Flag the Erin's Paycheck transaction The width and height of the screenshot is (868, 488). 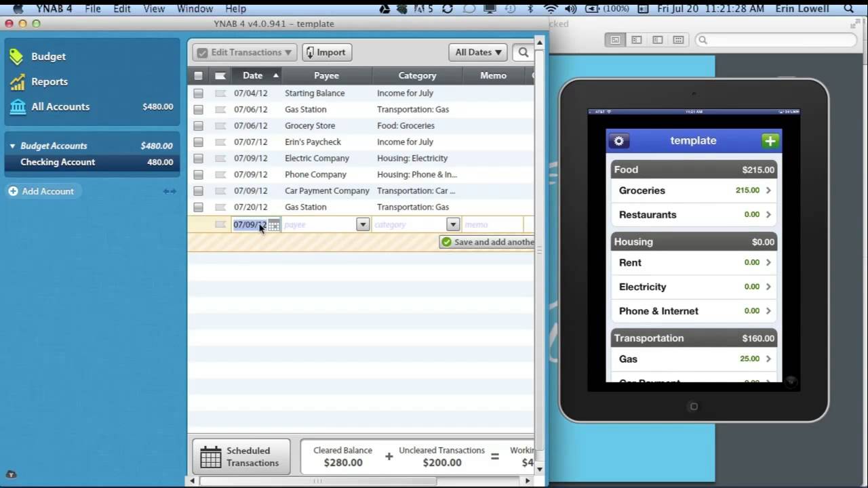point(220,142)
